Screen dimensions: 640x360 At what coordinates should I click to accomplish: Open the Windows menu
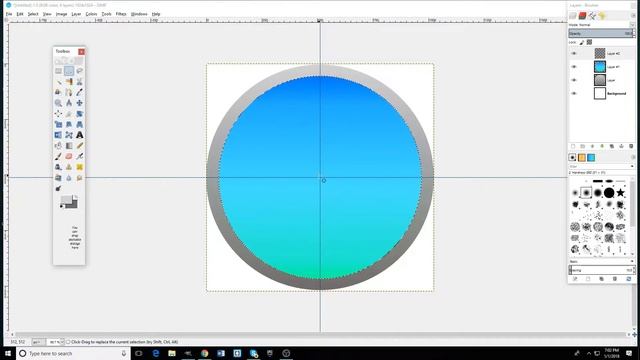tap(139, 14)
